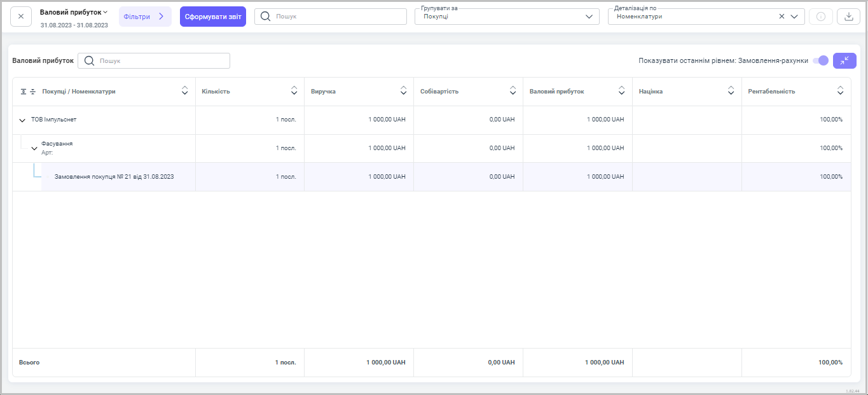Click the expand all rows icon
This screenshot has width=868, height=395.
tap(24, 92)
